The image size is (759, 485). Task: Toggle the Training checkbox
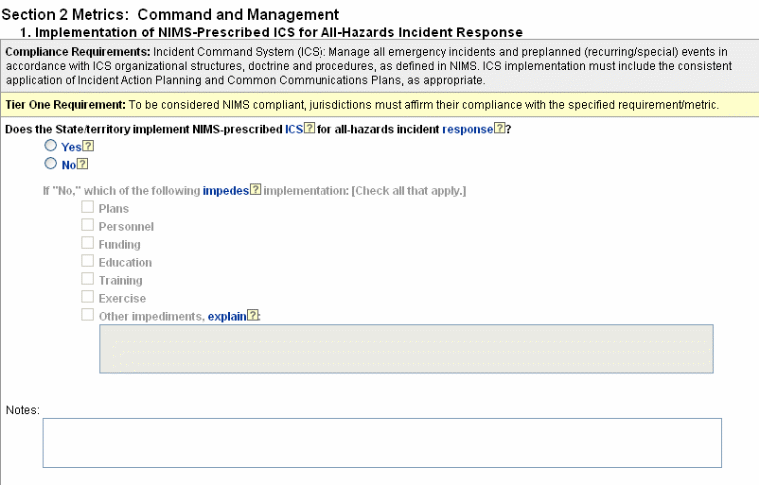click(x=88, y=280)
